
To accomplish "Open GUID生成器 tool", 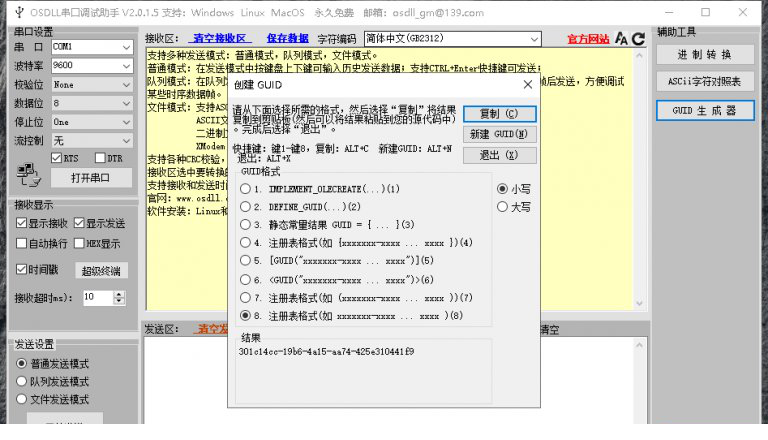I will click(705, 110).
